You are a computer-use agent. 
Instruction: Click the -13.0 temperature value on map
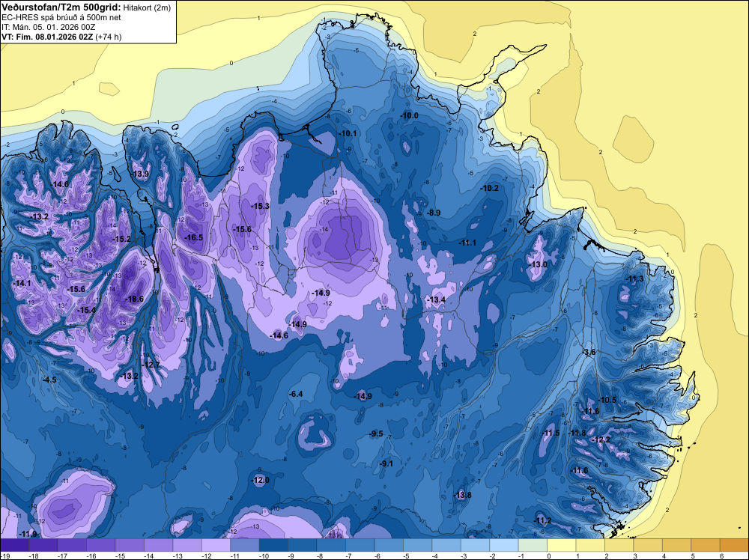[x=539, y=264]
